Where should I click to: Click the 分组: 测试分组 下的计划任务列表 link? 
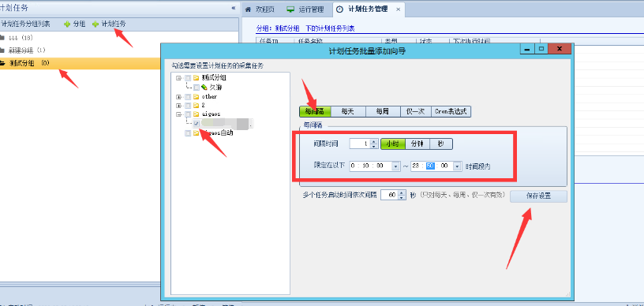tap(305, 28)
